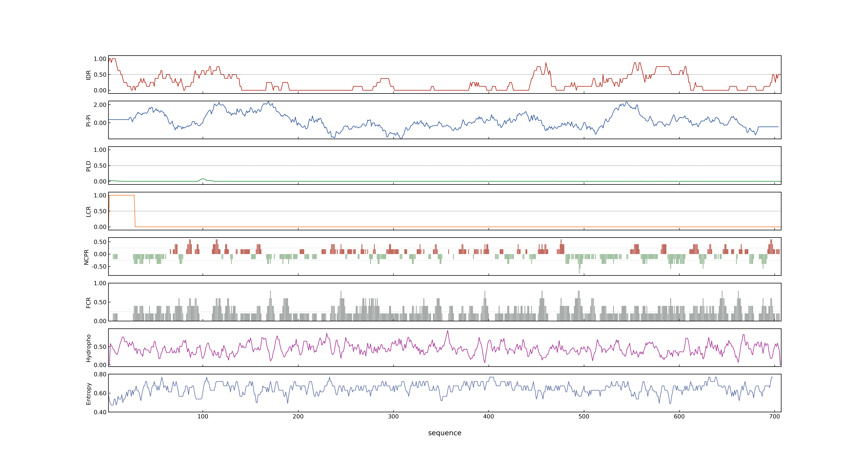Click the tallest Hydropho peak near residue 355

[448, 331]
